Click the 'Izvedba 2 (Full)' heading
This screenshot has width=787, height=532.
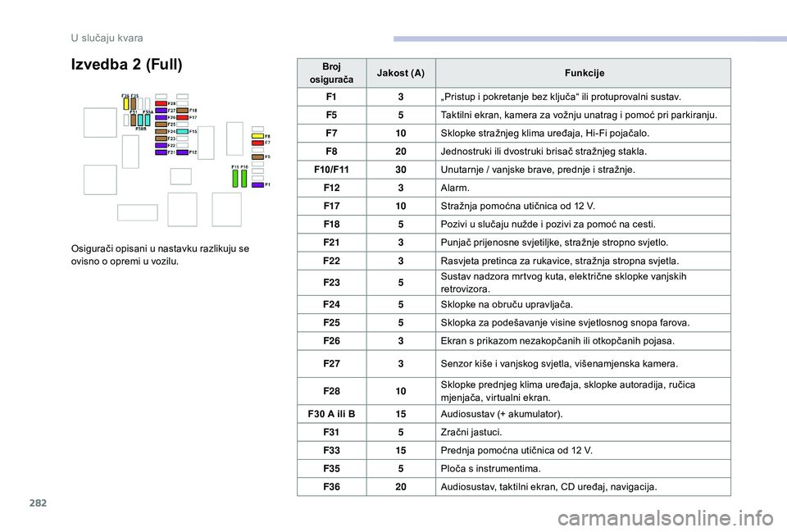point(126,65)
